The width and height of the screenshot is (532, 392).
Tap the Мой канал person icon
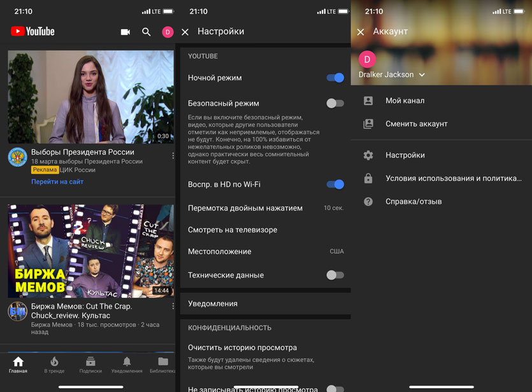[x=368, y=101]
